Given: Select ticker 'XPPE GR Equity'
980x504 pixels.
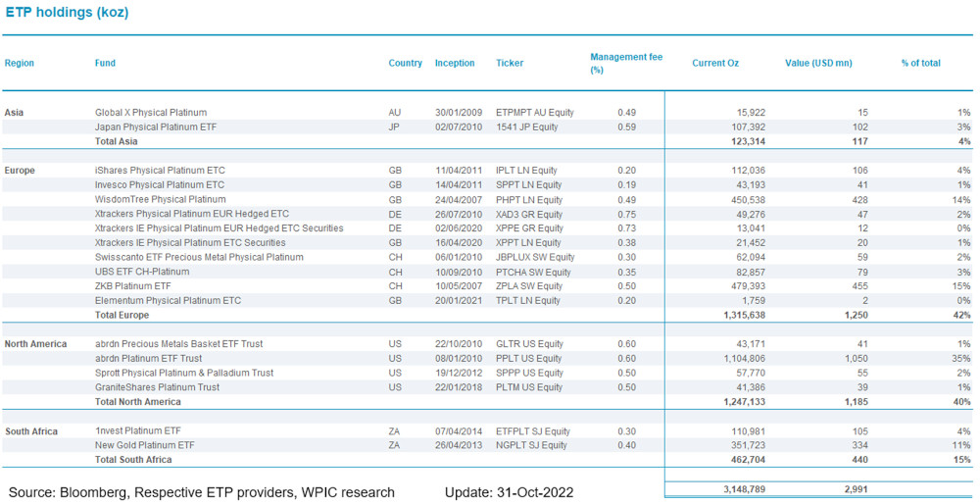Looking at the screenshot, I should tap(528, 228).
